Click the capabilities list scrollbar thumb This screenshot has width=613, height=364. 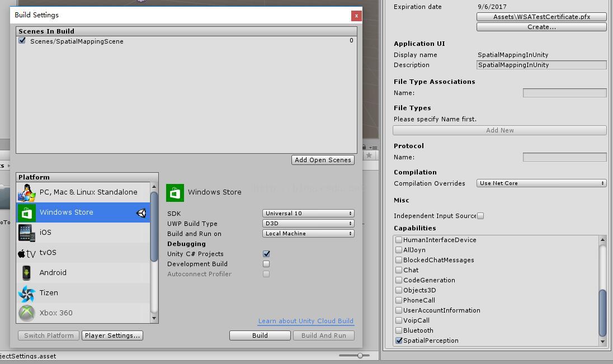602,313
